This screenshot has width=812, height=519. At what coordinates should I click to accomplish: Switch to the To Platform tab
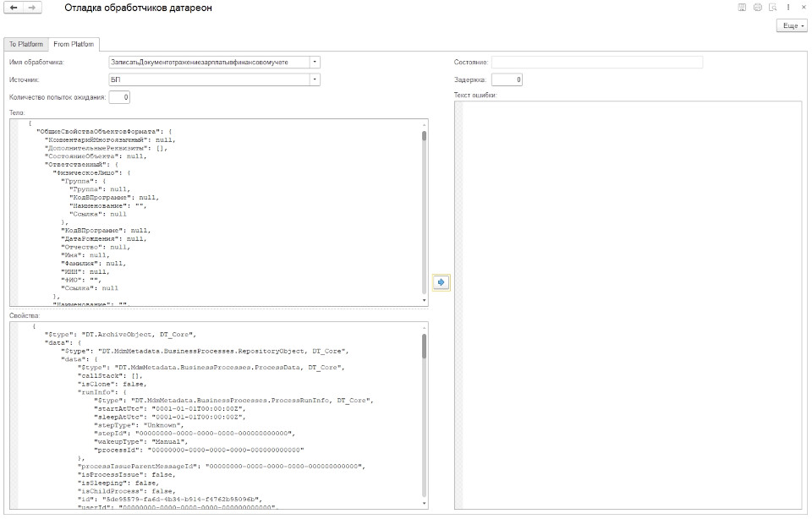25,44
